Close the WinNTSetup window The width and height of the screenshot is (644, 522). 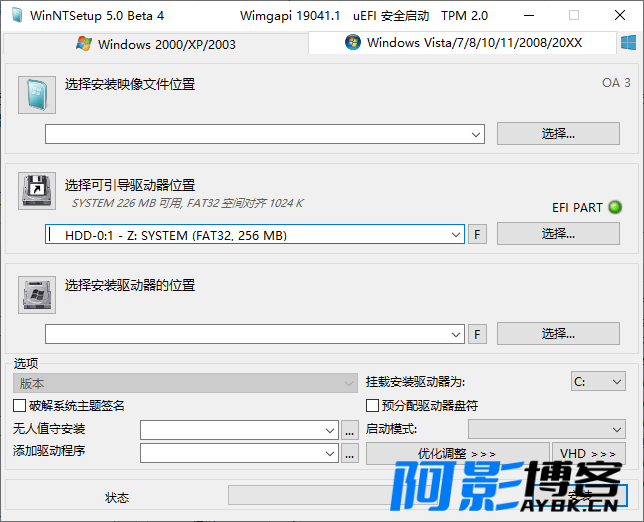coord(620,15)
